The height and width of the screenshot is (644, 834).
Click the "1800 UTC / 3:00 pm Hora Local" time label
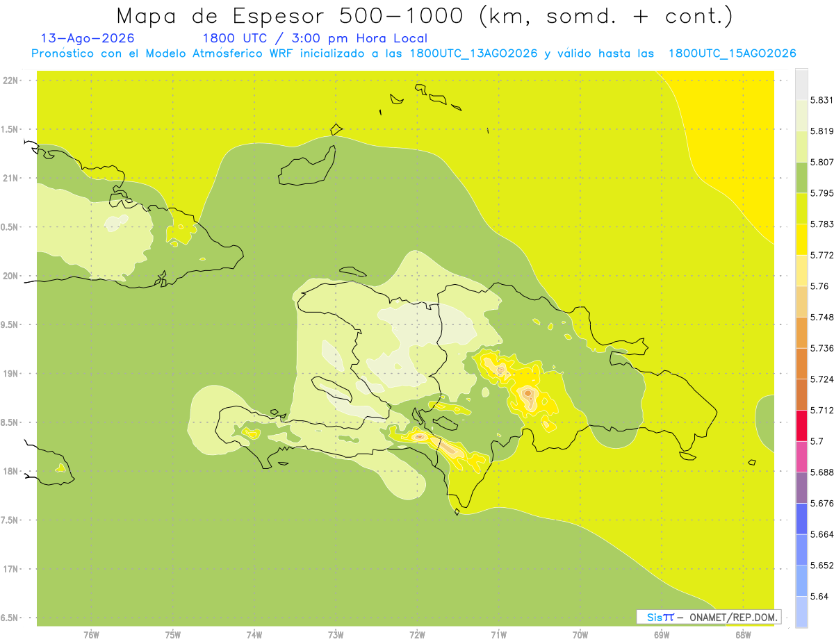pos(315,38)
